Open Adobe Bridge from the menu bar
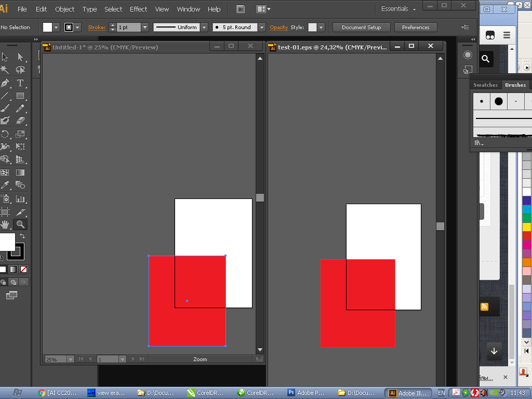The image size is (532, 399). coord(240,9)
